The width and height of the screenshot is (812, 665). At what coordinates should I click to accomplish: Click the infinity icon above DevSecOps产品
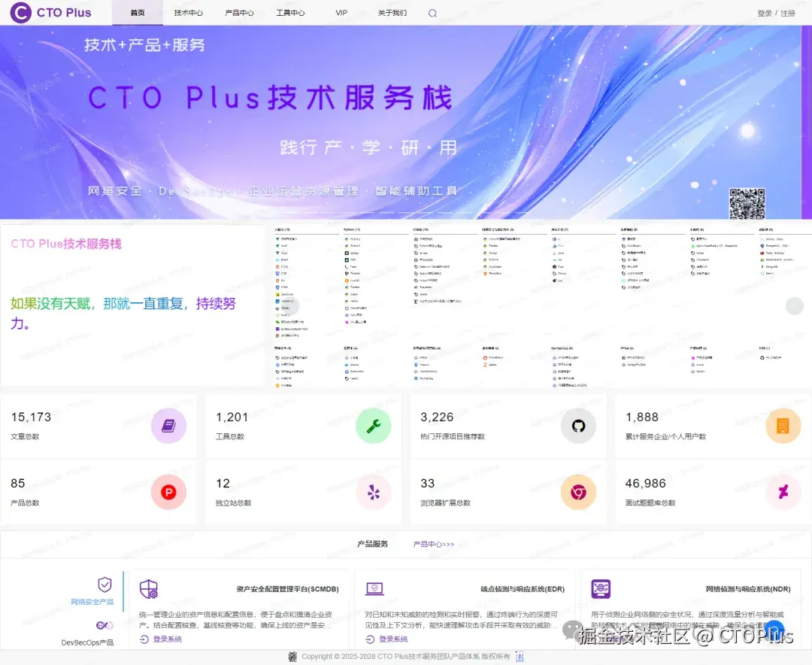pos(105,626)
